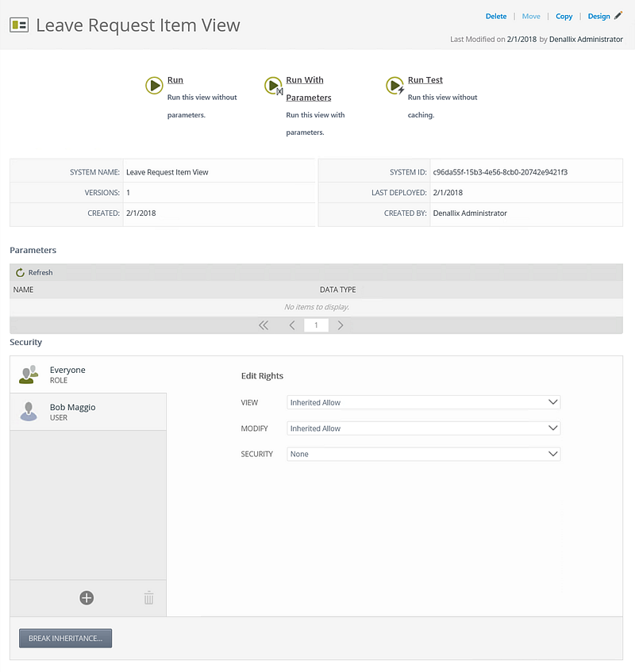Click the page number field
This screenshot has height=672, width=635.
tap(316, 325)
